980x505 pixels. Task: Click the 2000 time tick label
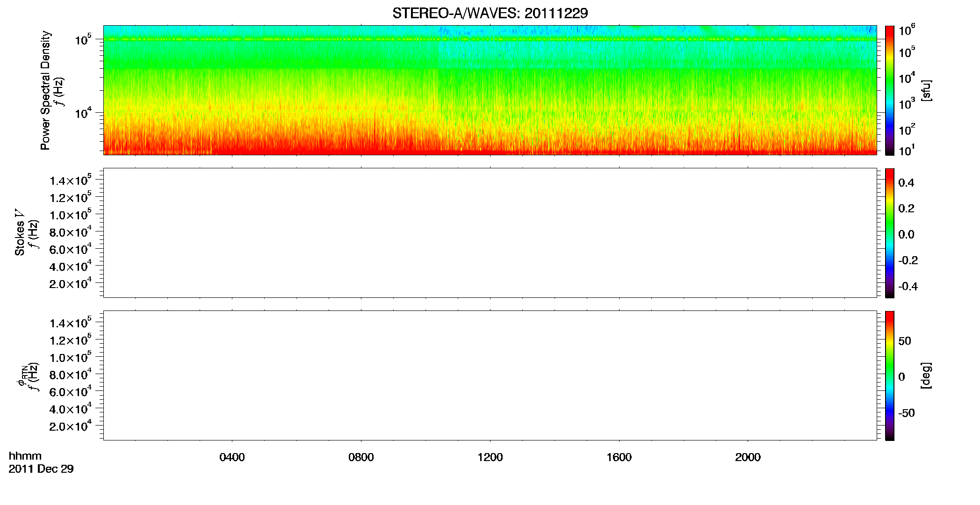[x=748, y=457]
